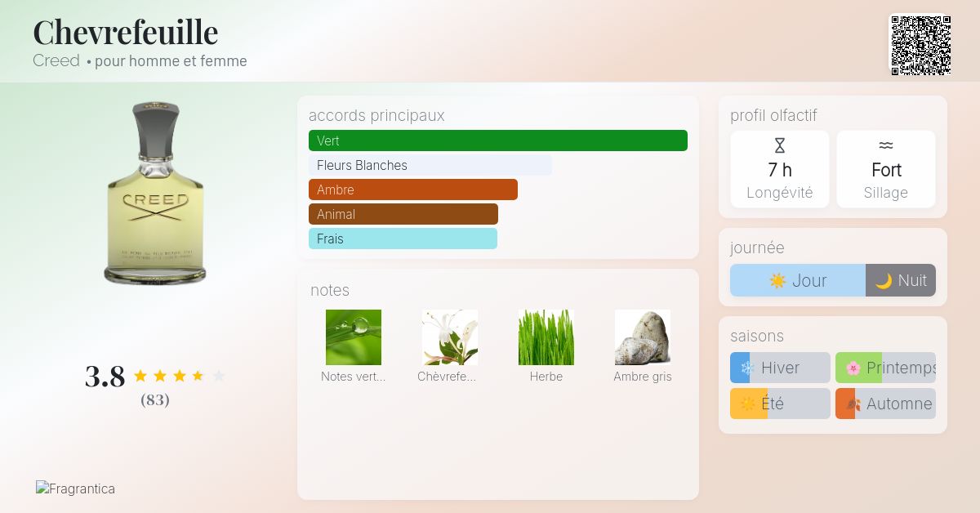Click the blossom icon for Printemps
The height and width of the screenshot is (513, 980).
(x=853, y=368)
